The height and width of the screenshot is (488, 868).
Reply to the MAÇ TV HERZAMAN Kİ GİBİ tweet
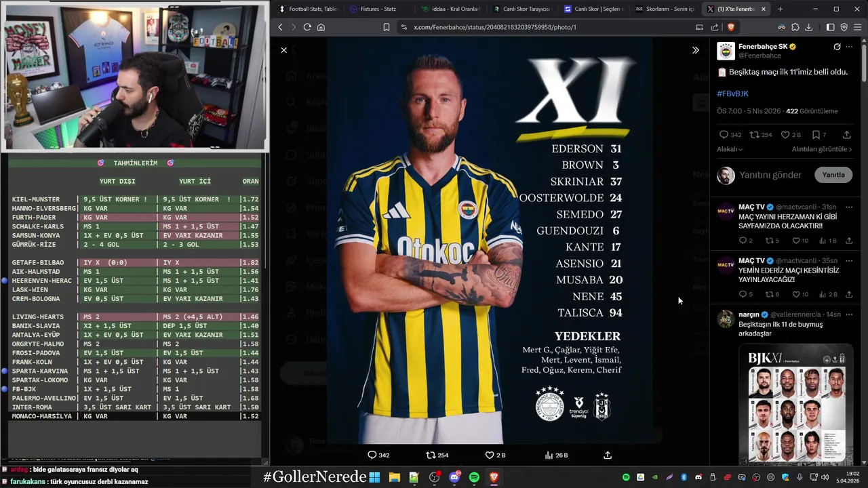(x=743, y=241)
